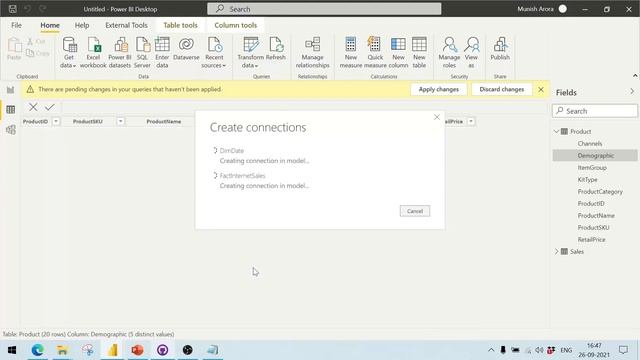This screenshot has width=640, height=360.
Task: Dismiss the pending changes warning bar
Action: (541, 89)
